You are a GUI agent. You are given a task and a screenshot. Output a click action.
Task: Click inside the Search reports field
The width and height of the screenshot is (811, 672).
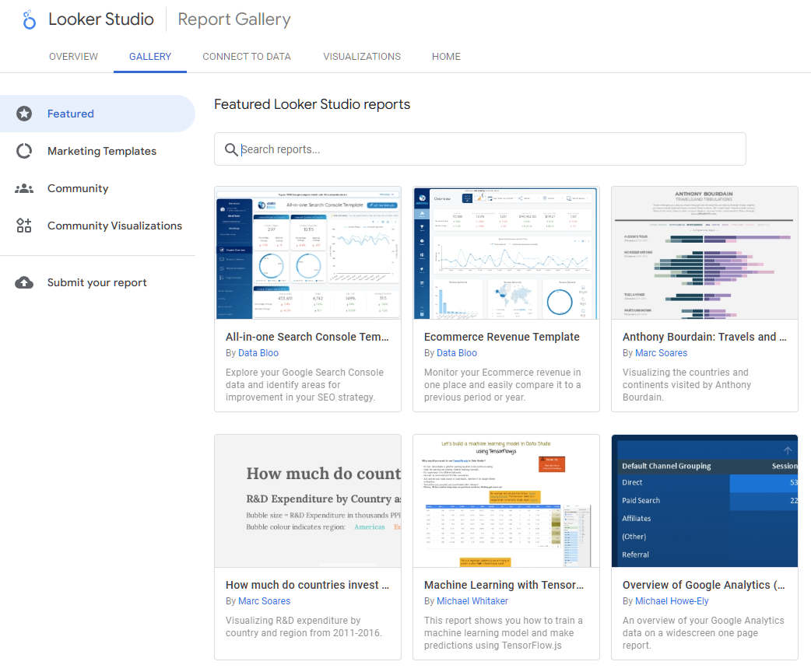pos(479,149)
